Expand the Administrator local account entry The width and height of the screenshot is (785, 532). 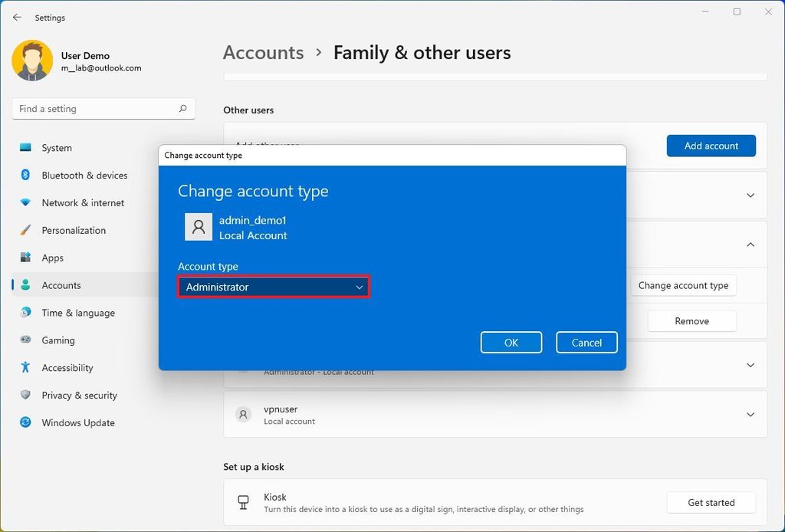coord(750,365)
